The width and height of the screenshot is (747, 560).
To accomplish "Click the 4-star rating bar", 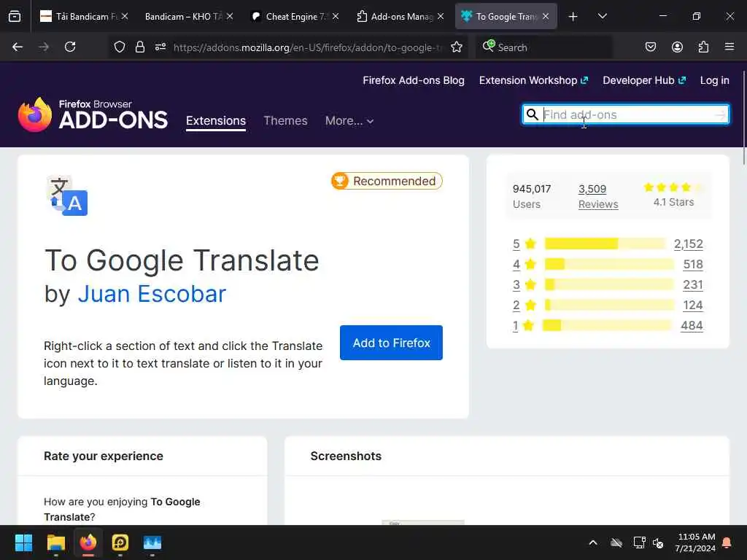I will click(x=609, y=264).
